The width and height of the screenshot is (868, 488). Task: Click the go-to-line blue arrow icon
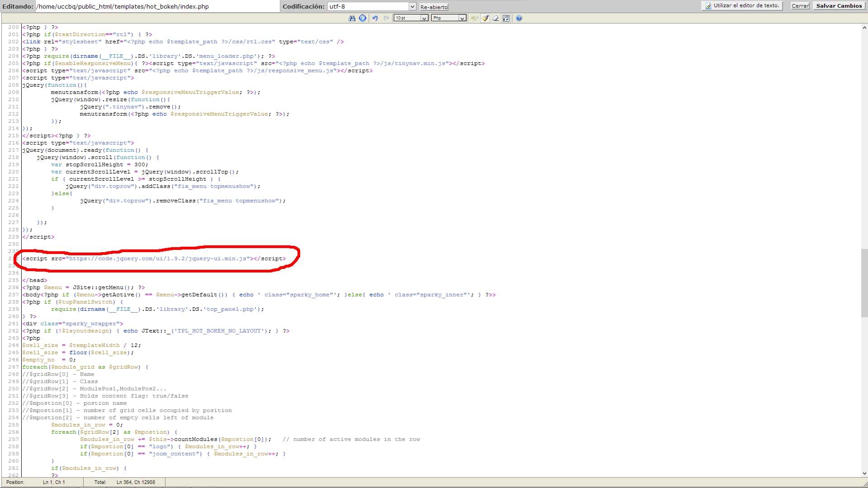(x=363, y=18)
